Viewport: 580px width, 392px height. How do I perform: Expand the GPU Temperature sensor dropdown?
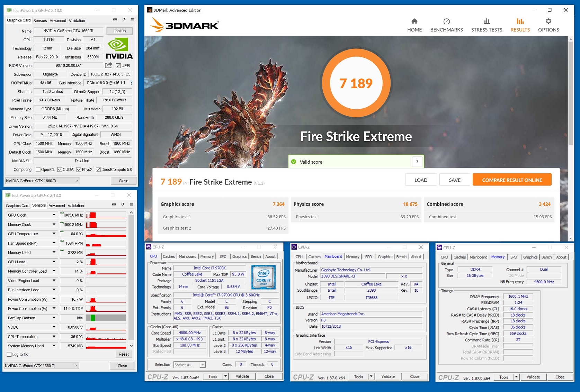54,234
